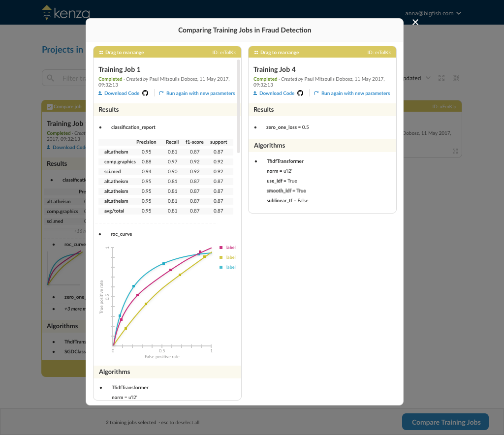504x435 pixels.
Task: Click the Kenza logo
Action: click(60, 13)
